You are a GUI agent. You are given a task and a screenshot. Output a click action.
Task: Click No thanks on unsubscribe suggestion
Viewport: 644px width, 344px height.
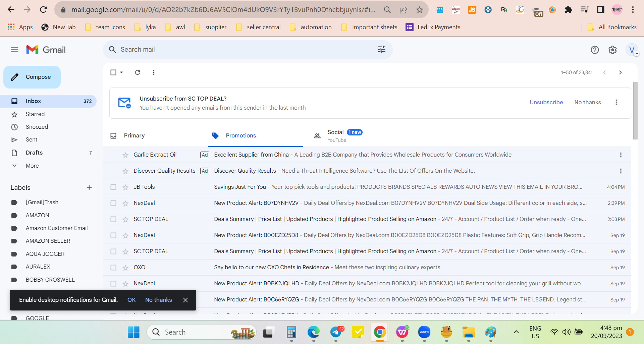[x=588, y=102]
